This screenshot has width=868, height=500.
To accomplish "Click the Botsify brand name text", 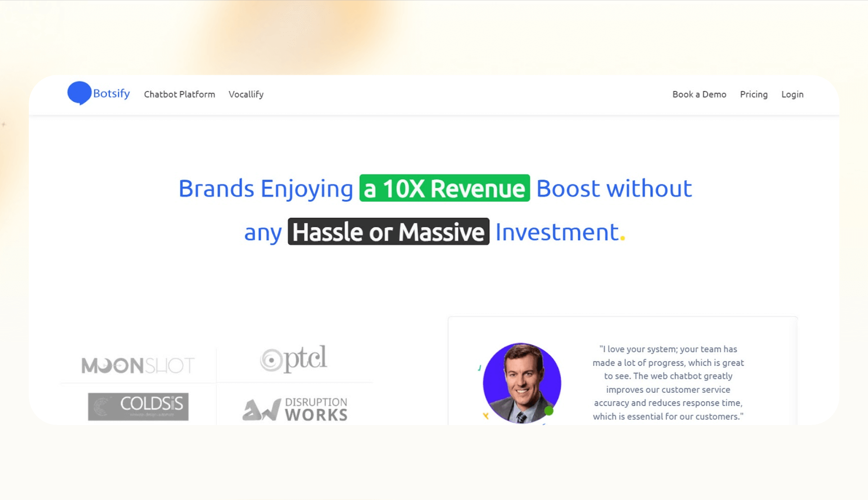I will coord(111,93).
